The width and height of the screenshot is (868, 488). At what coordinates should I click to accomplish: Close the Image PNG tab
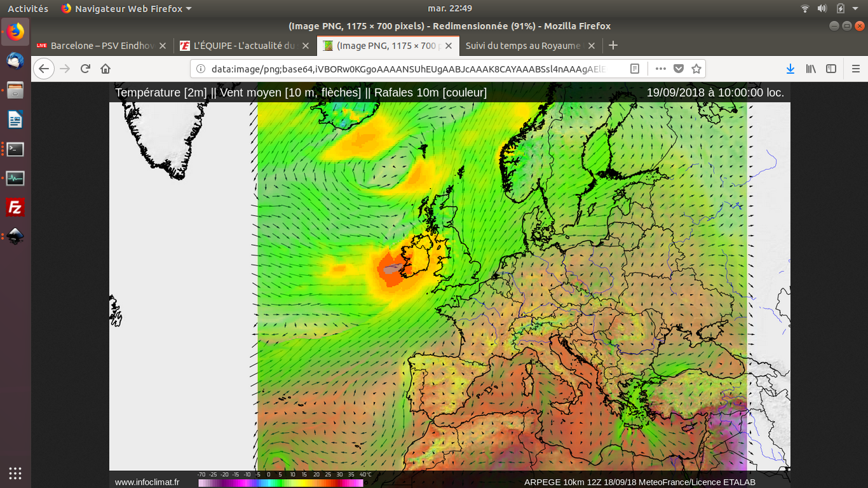tap(449, 46)
